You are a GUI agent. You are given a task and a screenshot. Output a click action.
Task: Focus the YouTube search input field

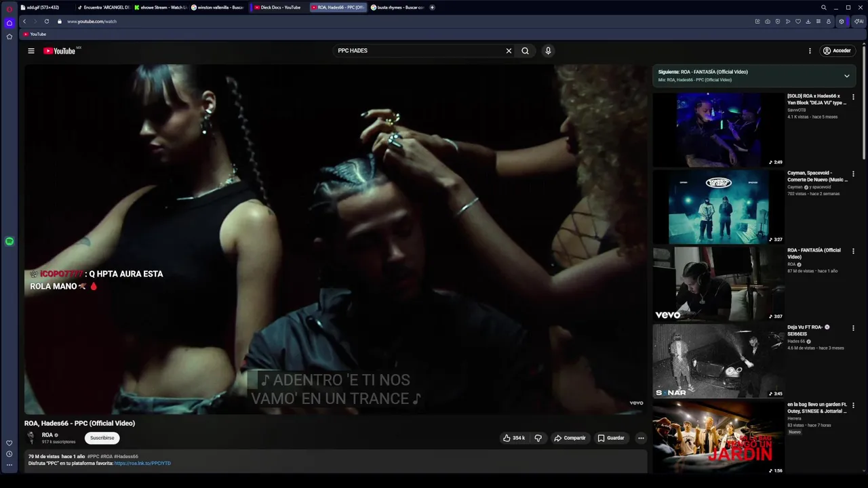click(419, 51)
